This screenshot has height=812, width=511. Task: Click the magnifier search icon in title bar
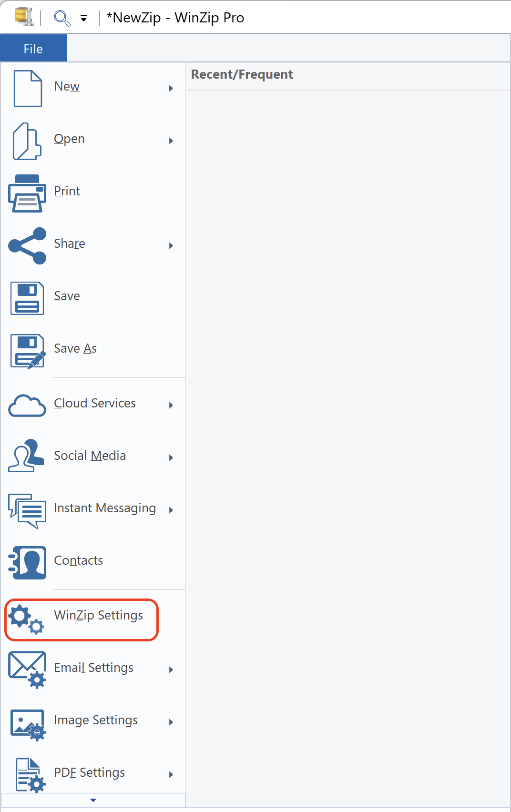[62, 18]
